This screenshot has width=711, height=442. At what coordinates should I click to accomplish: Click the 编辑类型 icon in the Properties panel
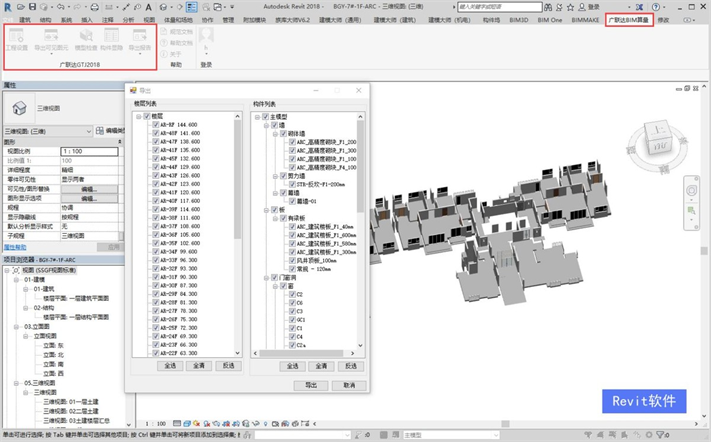click(x=100, y=131)
